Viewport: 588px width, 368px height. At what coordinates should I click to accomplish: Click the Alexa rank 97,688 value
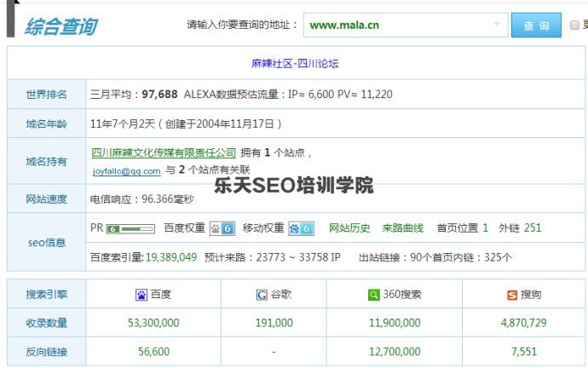click(159, 94)
